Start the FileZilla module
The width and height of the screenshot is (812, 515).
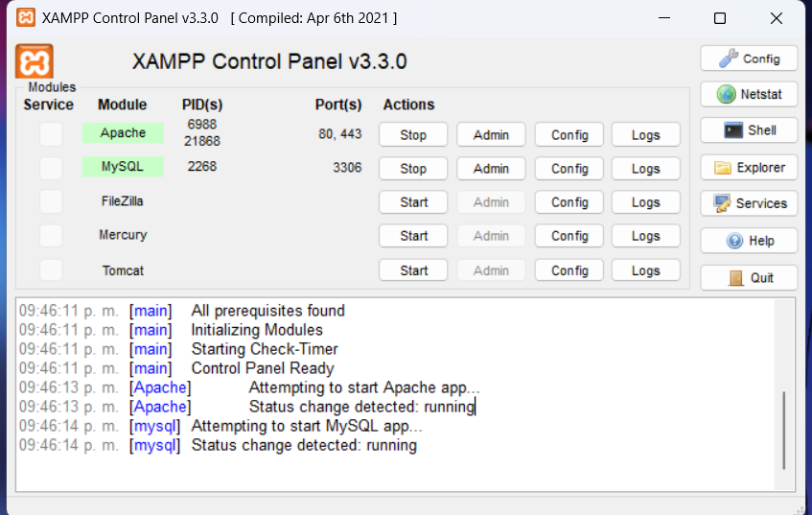413,202
